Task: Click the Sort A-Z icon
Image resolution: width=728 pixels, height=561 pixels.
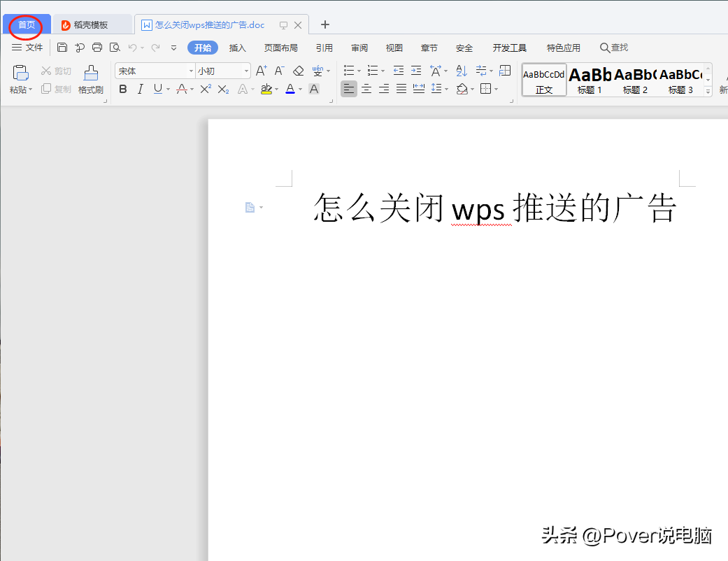Action: tap(462, 71)
